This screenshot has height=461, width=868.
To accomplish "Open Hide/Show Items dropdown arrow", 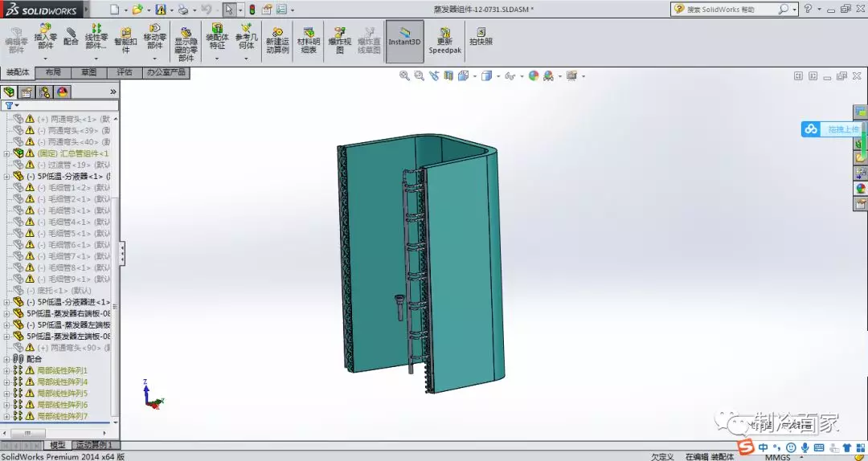I will pos(522,76).
